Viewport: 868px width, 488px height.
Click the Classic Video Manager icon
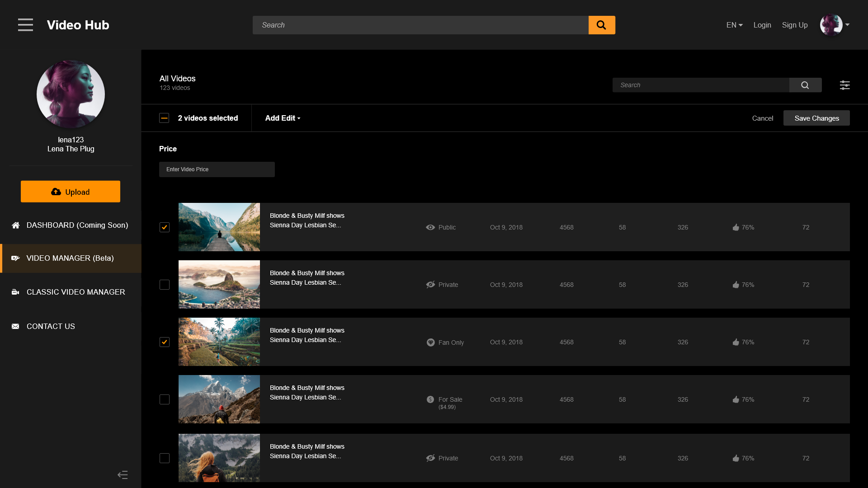tap(15, 292)
